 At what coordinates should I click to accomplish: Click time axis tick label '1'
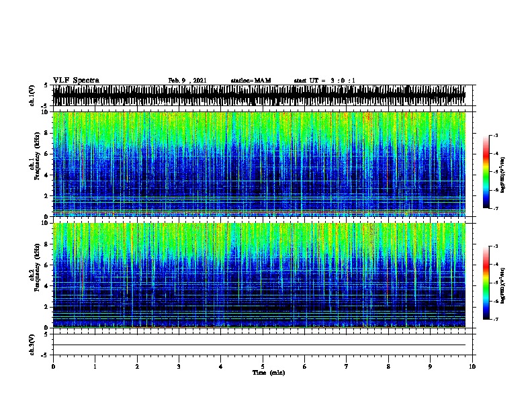coord(95,367)
